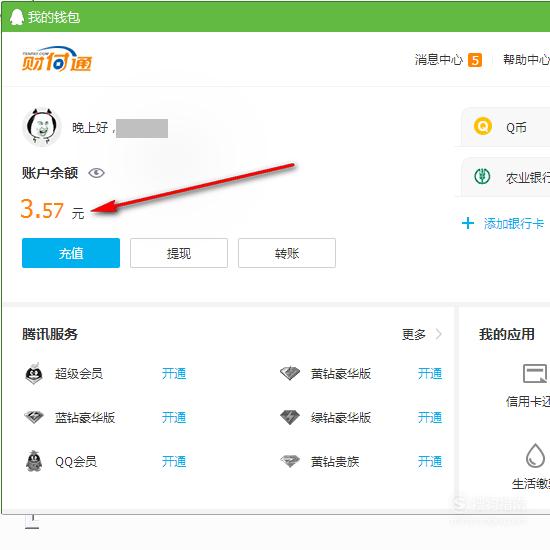Activate 开通 for 蓝钻豪华版
550x550 pixels.
tap(174, 417)
